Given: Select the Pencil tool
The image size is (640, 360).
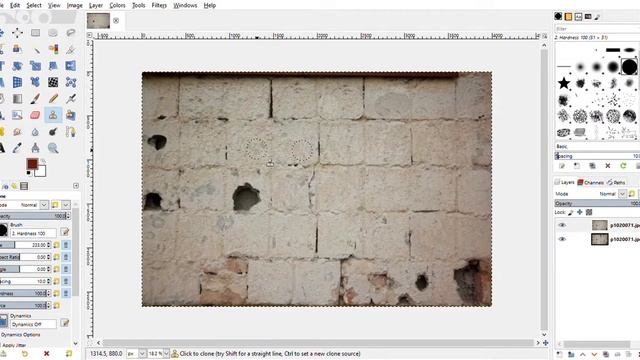Looking at the screenshot, I should coord(53,99).
